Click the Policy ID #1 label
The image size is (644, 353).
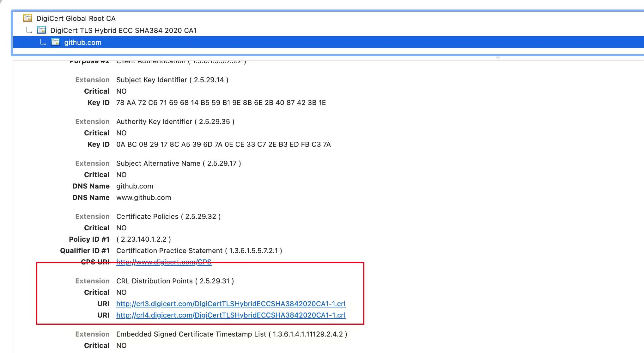(89, 239)
